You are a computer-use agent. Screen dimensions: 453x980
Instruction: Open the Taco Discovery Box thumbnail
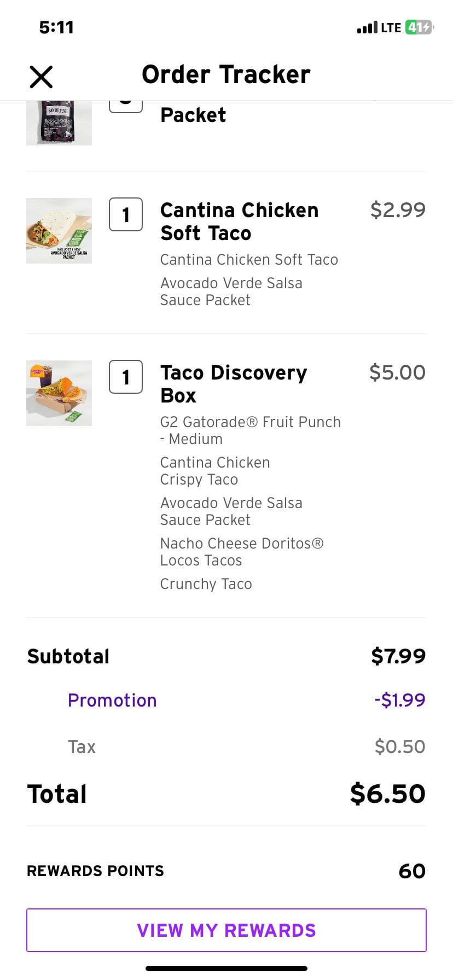tap(59, 393)
